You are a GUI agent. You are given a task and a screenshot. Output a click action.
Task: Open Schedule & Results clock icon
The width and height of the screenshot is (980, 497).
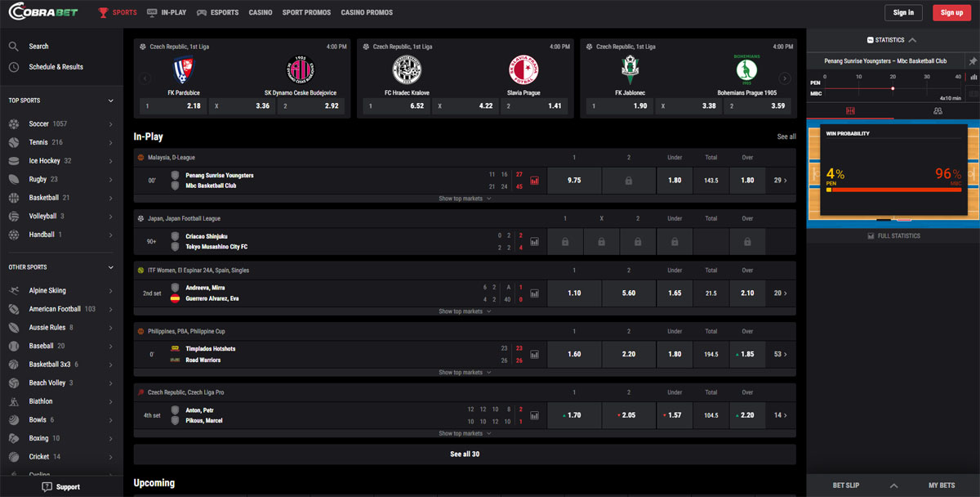tap(14, 67)
